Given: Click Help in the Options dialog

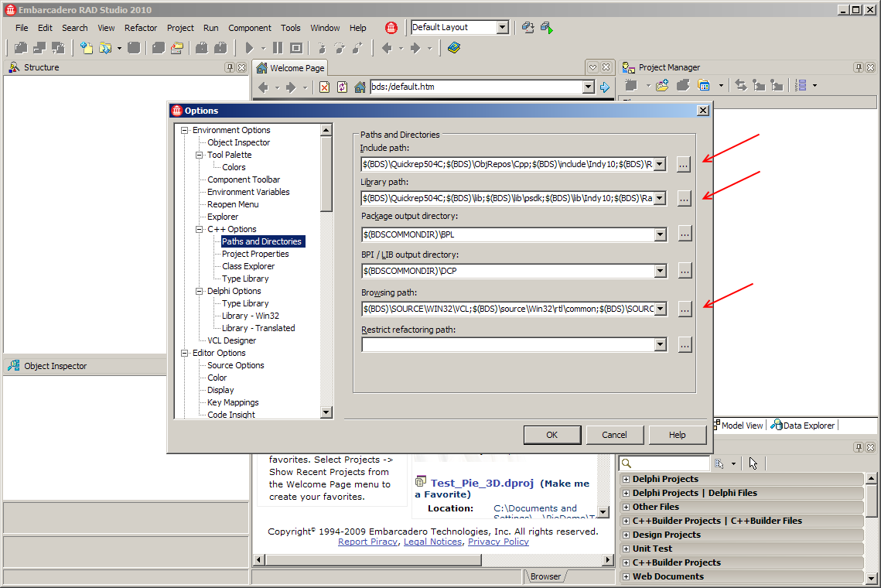Looking at the screenshot, I should [x=677, y=435].
